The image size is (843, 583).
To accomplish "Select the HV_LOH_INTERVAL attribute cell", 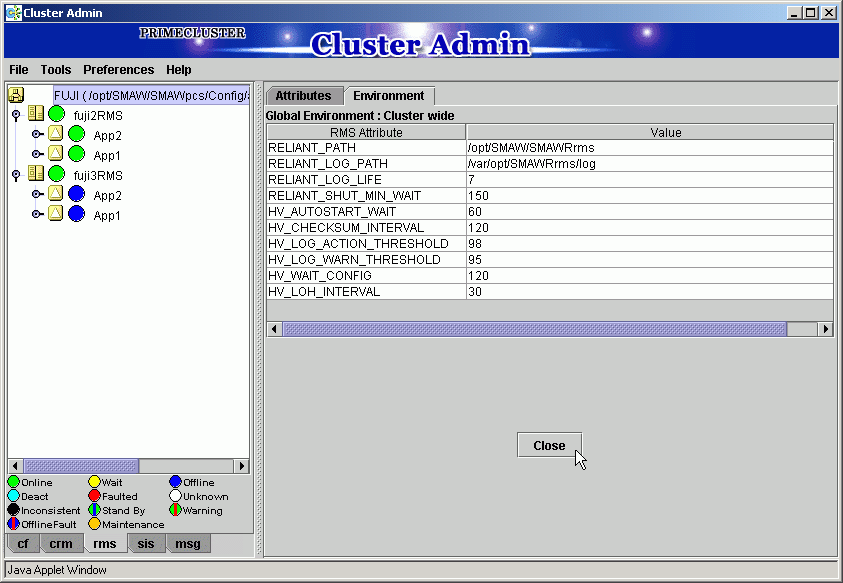I will click(x=366, y=292).
